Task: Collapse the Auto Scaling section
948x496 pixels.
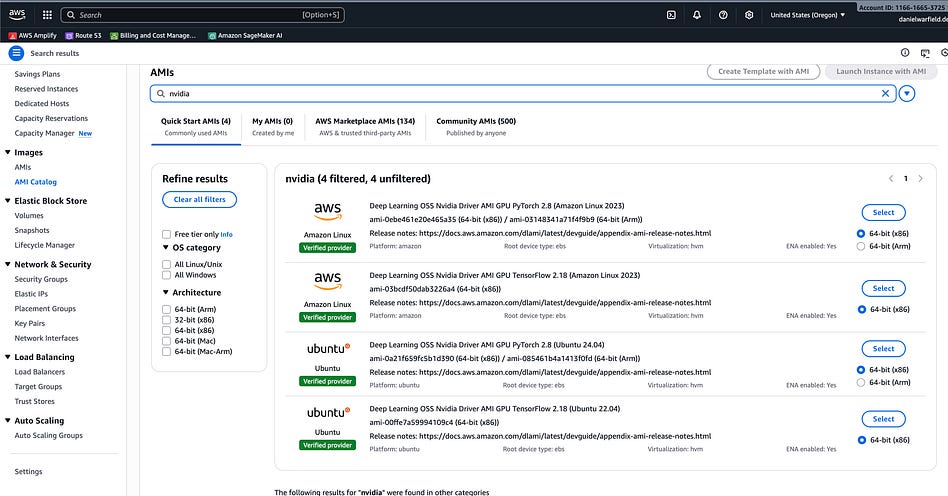Action: (x=8, y=420)
